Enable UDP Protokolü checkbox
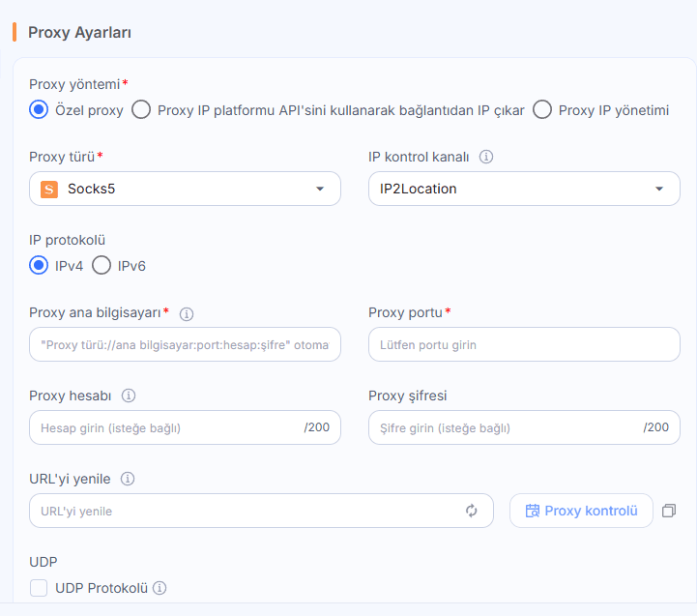The width and height of the screenshot is (697, 616). click(39, 588)
